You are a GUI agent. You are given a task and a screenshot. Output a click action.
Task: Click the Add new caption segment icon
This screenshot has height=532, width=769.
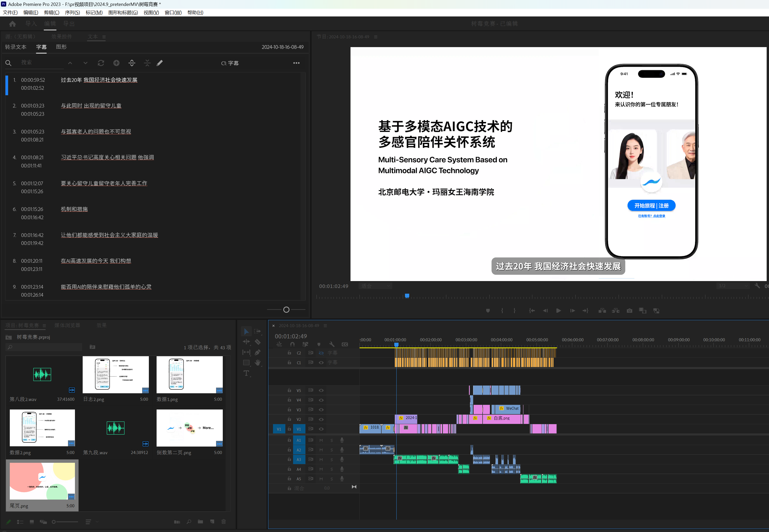click(x=116, y=63)
